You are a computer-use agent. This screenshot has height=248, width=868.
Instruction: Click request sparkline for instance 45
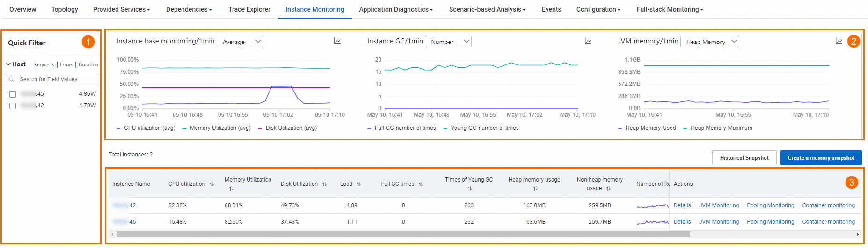pos(652,222)
